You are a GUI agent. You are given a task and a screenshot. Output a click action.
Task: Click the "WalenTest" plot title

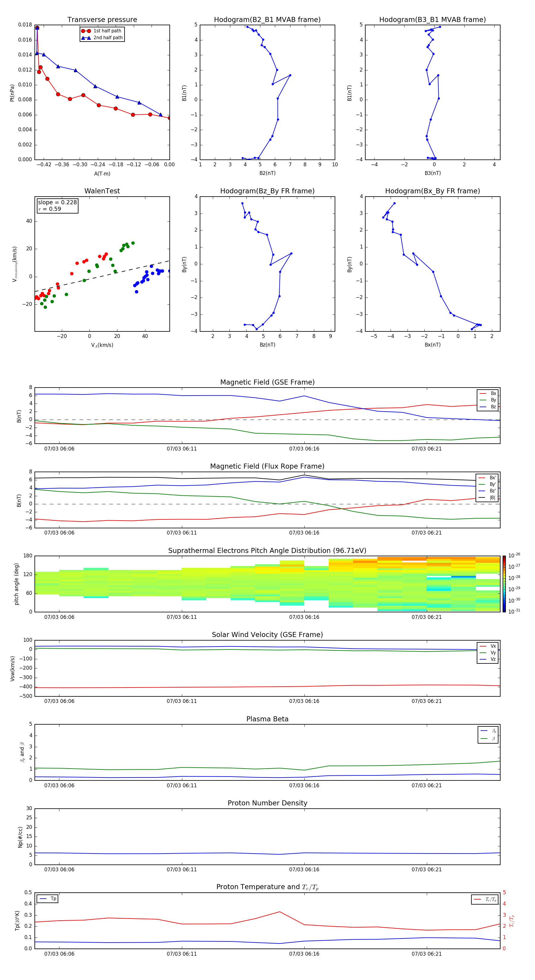click(x=102, y=191)
